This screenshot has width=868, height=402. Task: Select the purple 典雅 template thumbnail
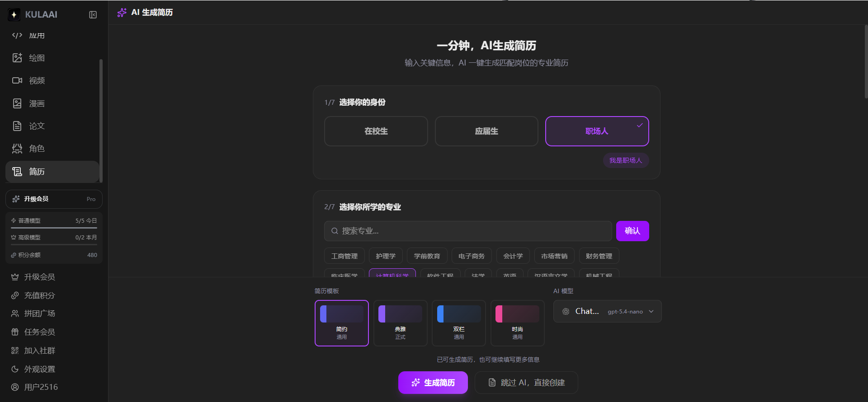point(401,323)
